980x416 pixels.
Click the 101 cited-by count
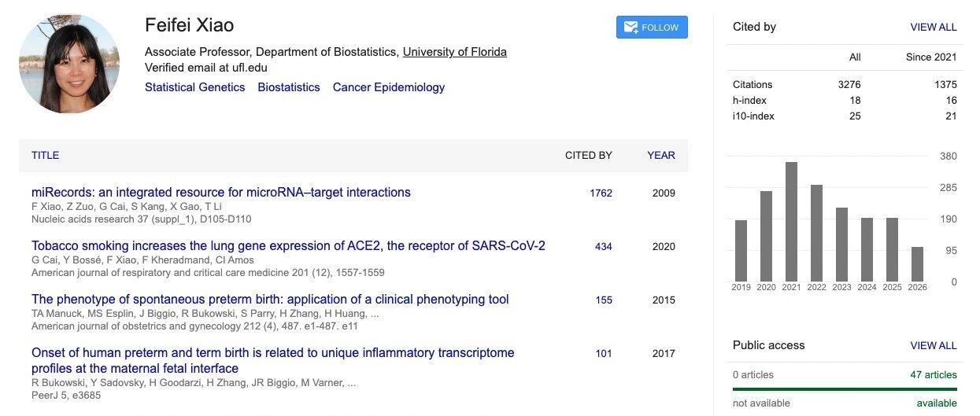(604, 354)
